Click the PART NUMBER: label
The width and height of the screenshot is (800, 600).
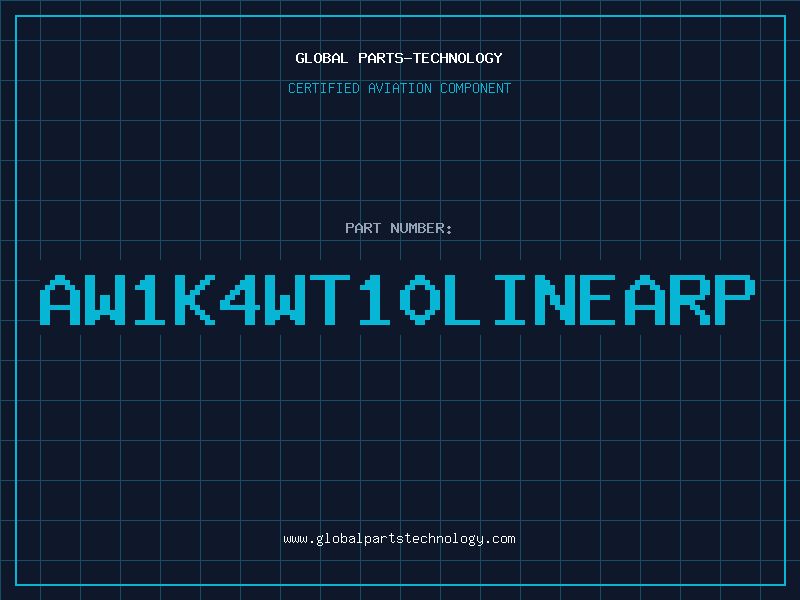click(x=398, y=228)
